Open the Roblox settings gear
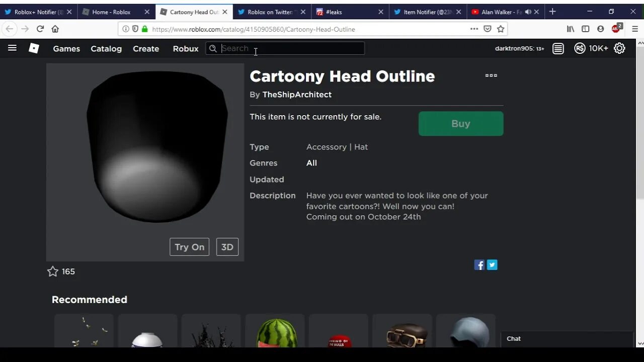This screenshot has width=644, height=362. point(619,48)
